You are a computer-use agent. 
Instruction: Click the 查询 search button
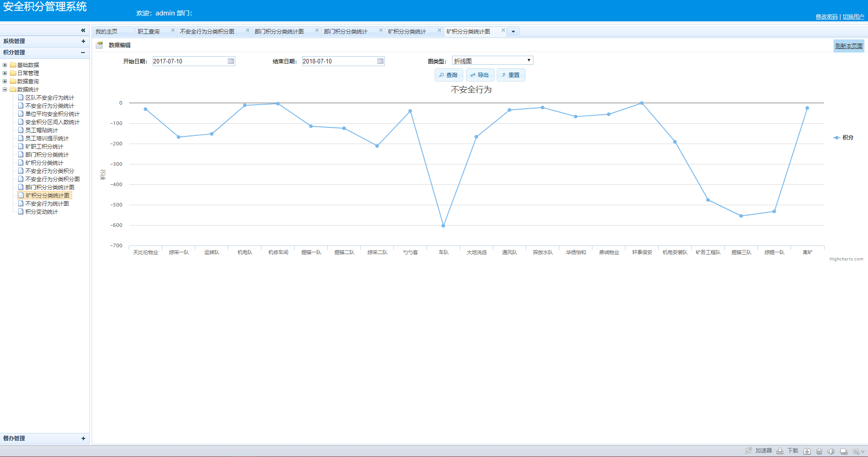[448, 75]
